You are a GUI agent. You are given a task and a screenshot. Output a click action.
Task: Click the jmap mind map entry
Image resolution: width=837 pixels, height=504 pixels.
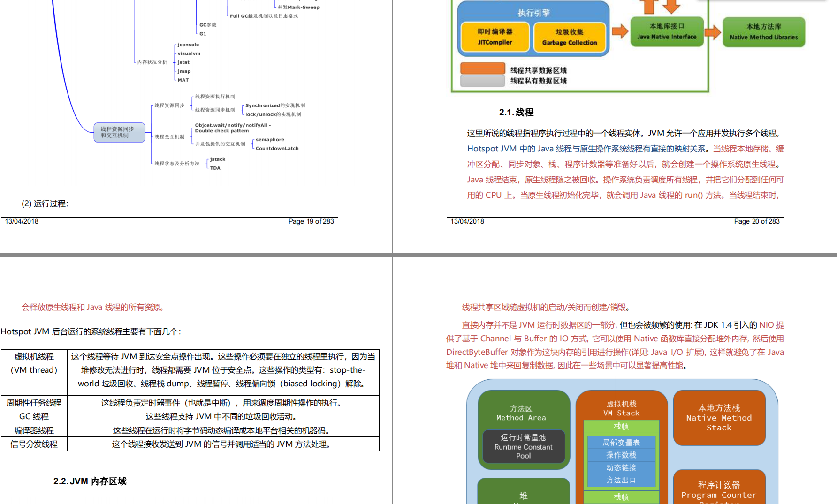tap(184, 71)
